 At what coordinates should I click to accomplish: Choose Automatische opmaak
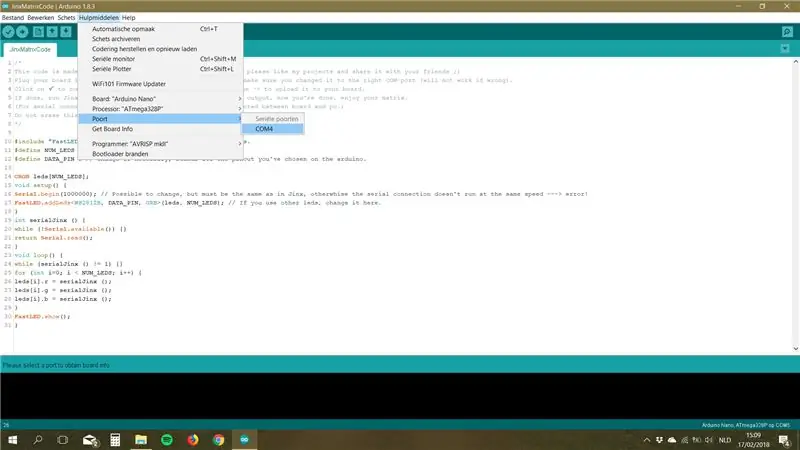(160, 29)
